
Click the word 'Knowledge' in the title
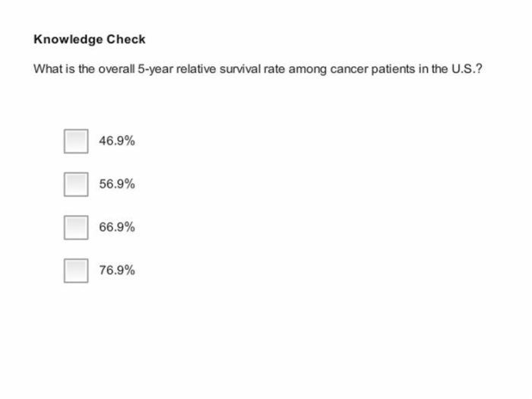pyautogui.click(x=68, y=40)
